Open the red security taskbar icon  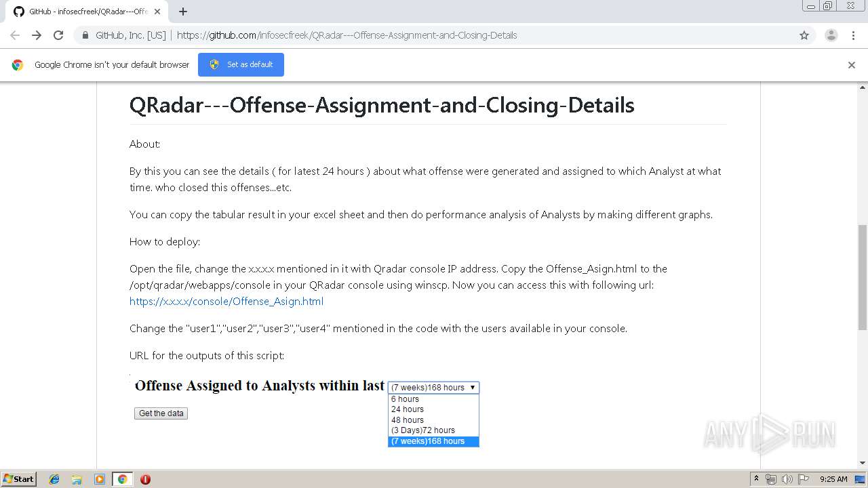[145, 479]
